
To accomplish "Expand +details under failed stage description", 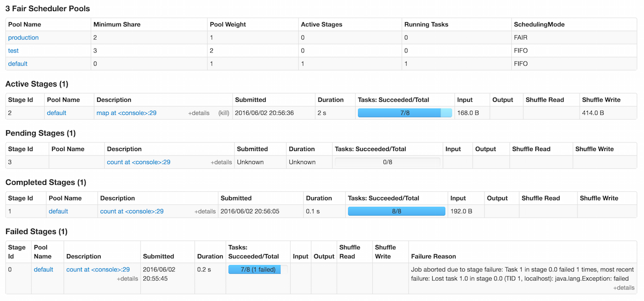I will point(127,279).
